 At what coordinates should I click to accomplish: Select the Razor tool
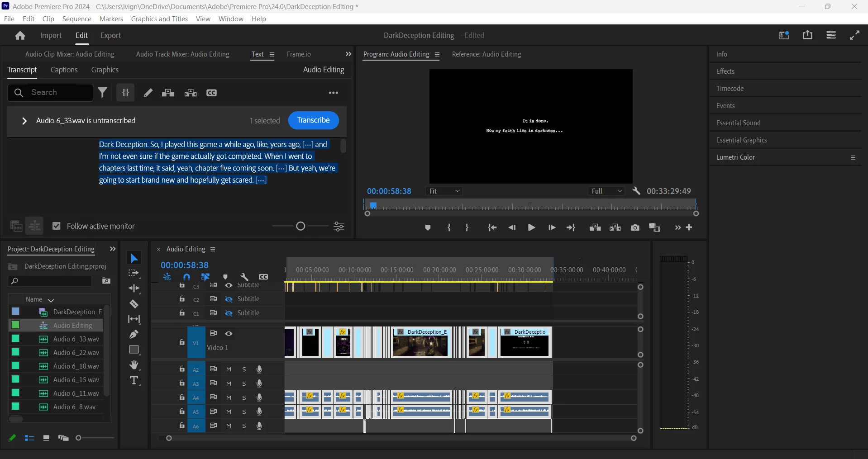click(x=134, y=304)
